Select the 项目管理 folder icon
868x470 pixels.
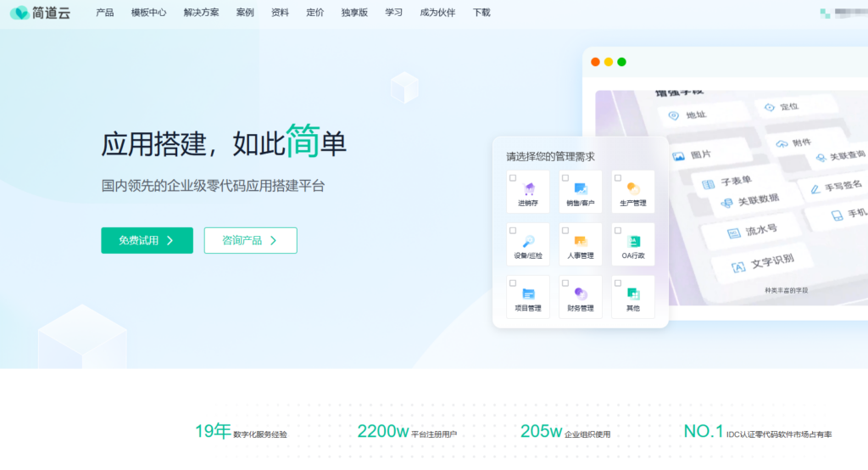coord(529,294)
